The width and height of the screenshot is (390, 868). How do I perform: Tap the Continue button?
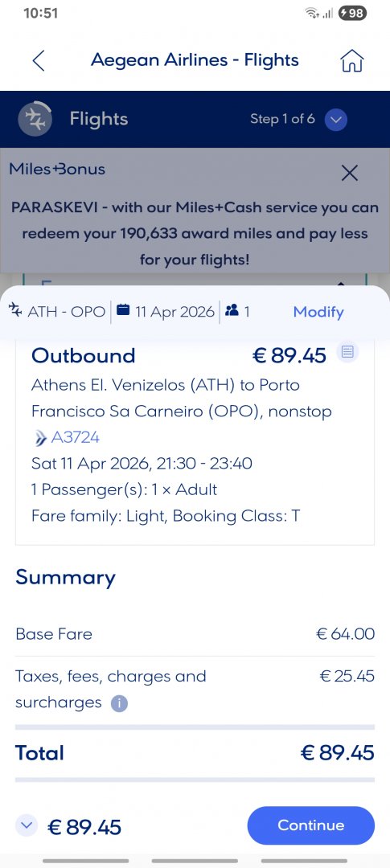click(x=310, y=825)
